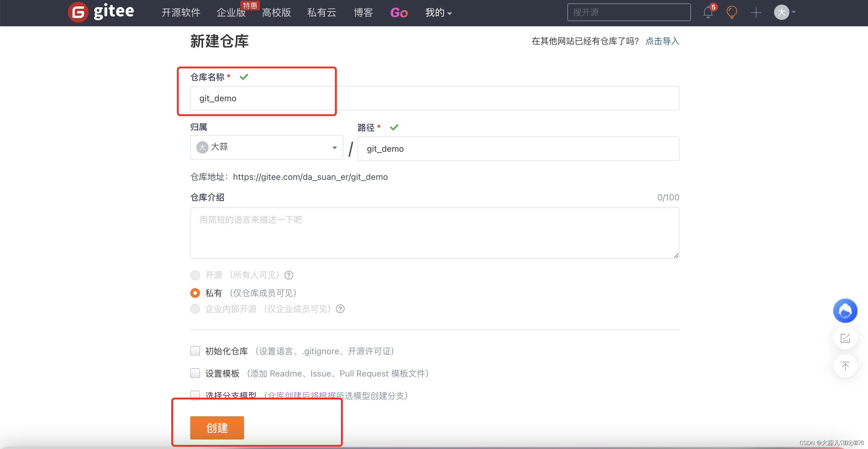Click the feedback edit icon on right edge
868x449 pixels.
[x=845, y=338]
